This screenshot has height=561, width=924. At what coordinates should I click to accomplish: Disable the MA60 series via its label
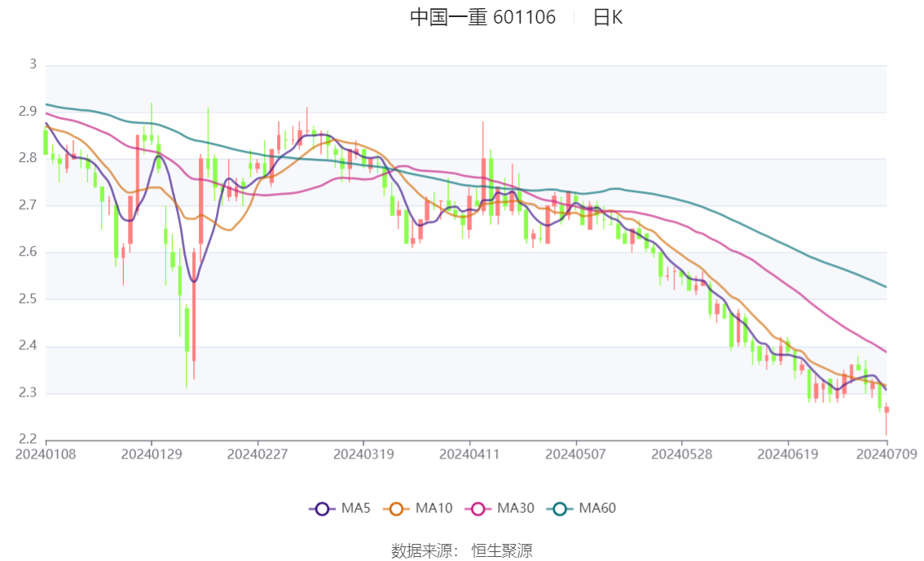597,509
